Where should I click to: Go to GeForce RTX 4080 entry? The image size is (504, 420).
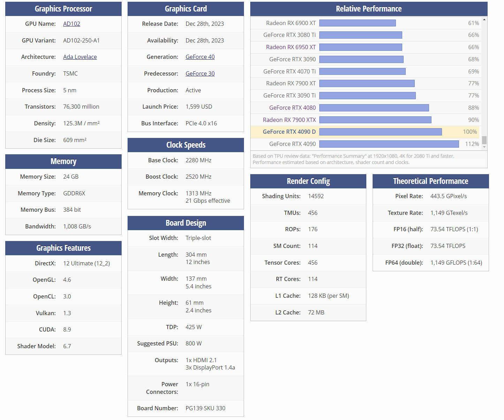[292, 108]
